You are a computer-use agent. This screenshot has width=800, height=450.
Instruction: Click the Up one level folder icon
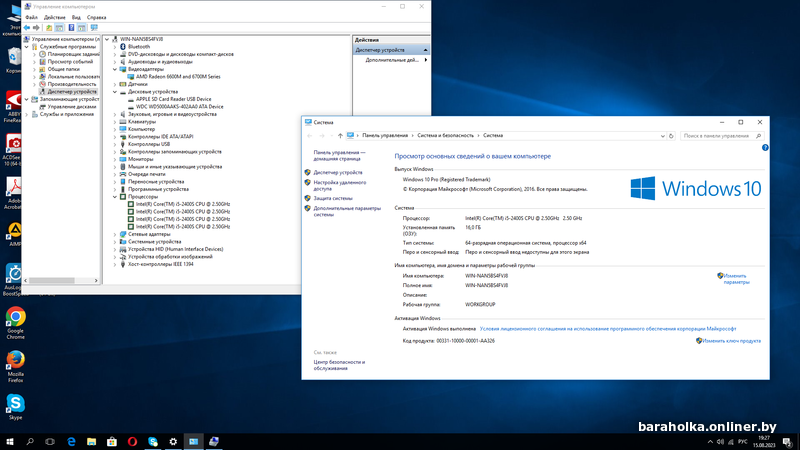pos(49,28)
